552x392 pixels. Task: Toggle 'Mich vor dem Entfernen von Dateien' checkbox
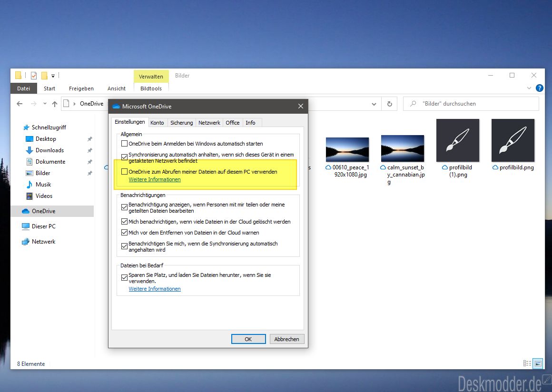coord(124,233)
